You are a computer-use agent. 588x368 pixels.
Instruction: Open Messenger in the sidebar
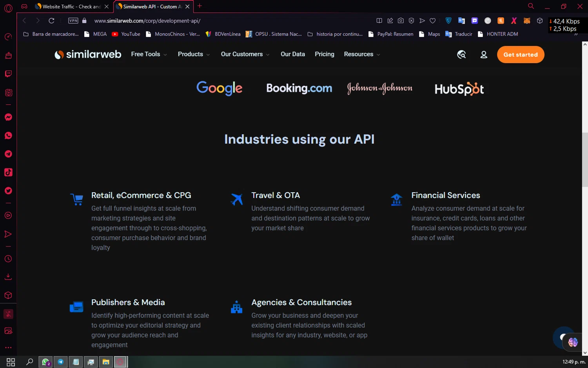click(8, 117)
